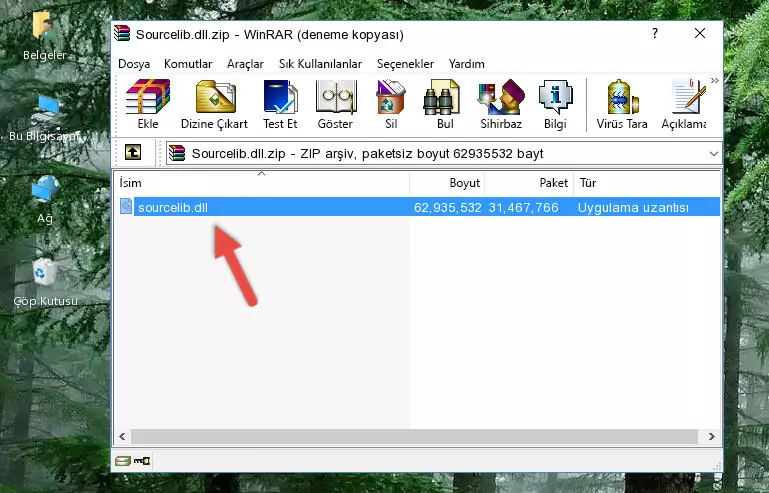Sort by Tür column header

click(x=647, y=183)
